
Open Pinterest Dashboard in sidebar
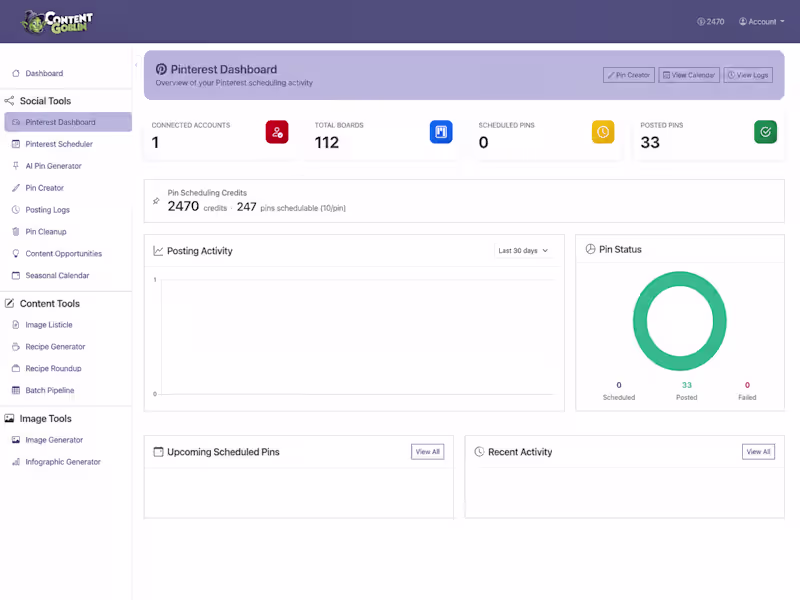tap(68, 122)
